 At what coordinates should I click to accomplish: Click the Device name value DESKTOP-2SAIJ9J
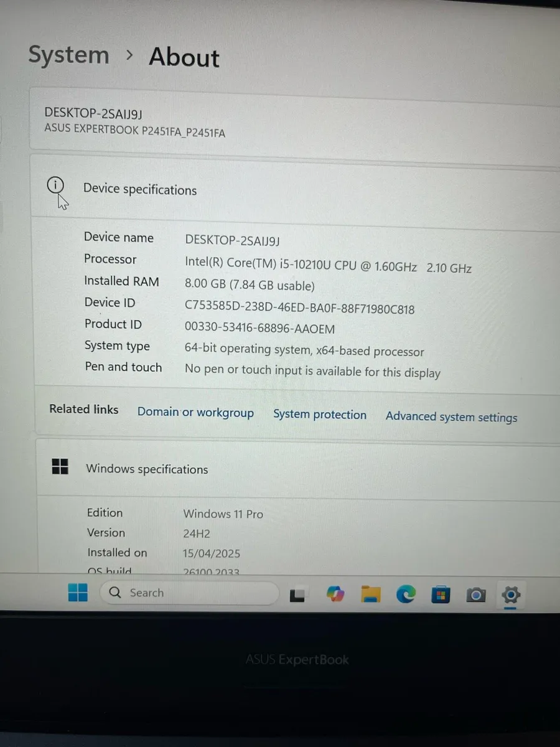[x=233, y=241]
